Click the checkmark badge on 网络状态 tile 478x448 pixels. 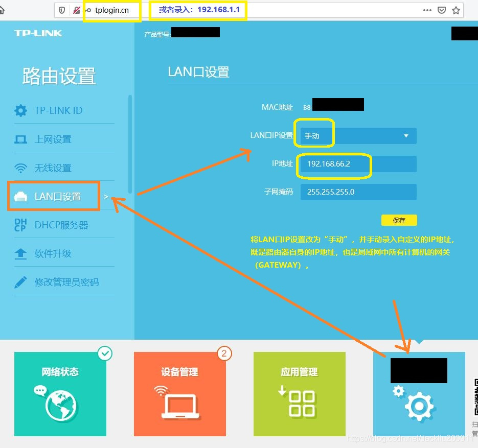tap(105, 353)
